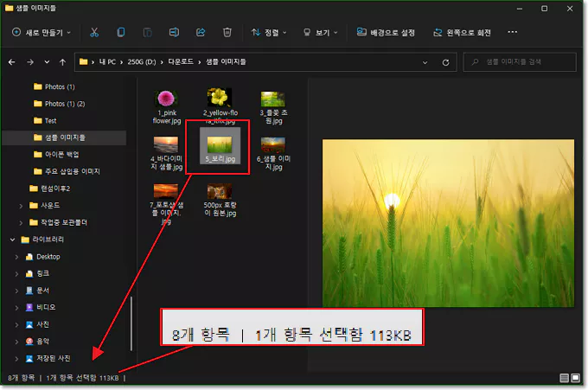Click the Paste icon in toolbar
This screenshot has width=588, height=390.
[147, 33]
